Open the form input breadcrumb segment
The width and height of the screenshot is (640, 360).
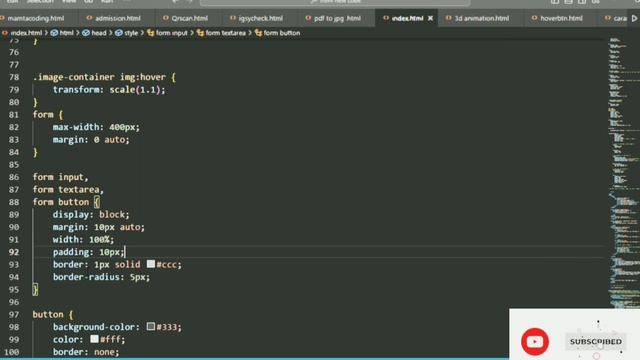click(167, 33)
